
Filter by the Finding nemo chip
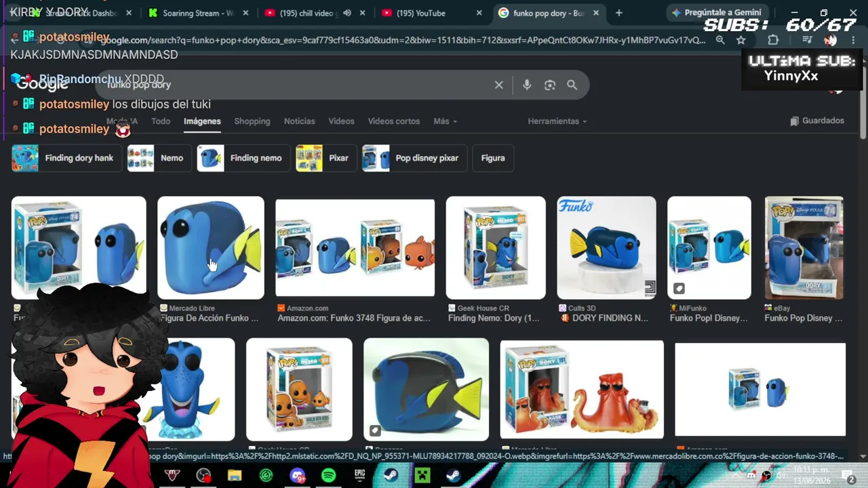(x=243, y=158)
